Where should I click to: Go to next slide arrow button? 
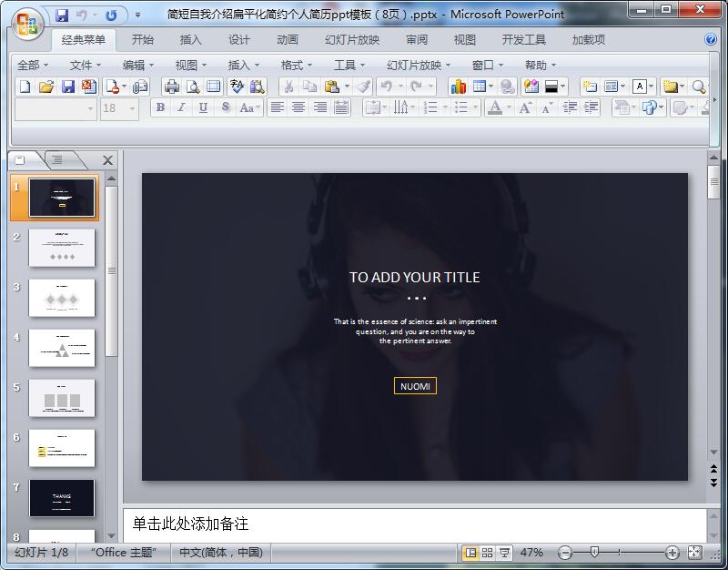click(x=713, y=483)
